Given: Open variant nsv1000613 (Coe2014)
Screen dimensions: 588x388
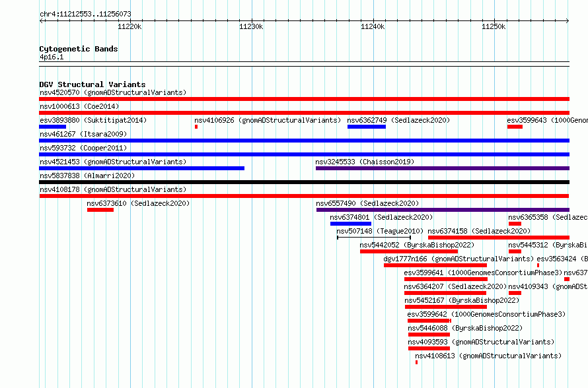Looking at the screenshot, I should (x=79, y=106).
